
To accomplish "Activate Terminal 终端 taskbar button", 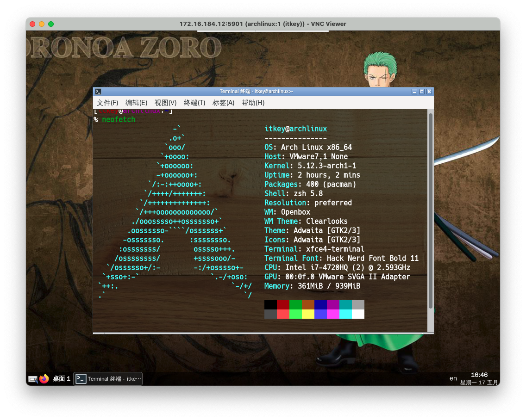I will [x=108, y=379].
